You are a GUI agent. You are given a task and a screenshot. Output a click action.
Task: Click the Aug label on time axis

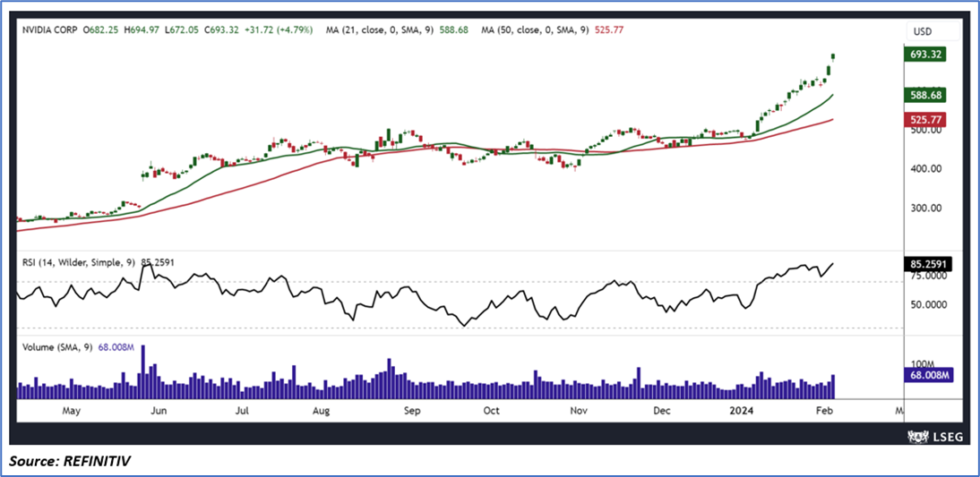point(321,412)
